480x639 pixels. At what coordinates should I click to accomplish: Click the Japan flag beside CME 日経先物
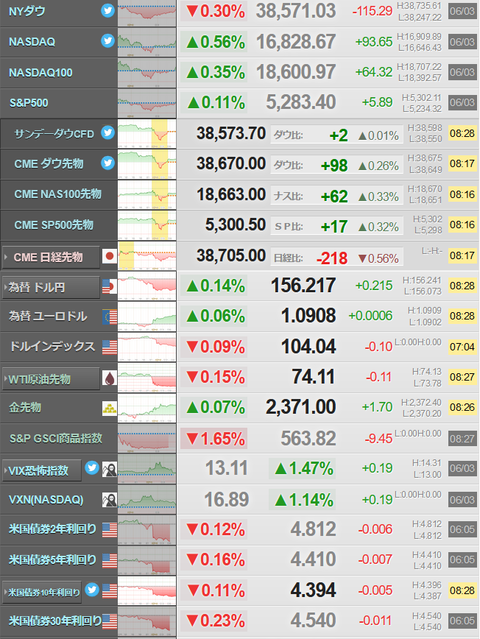pos(109,256)
